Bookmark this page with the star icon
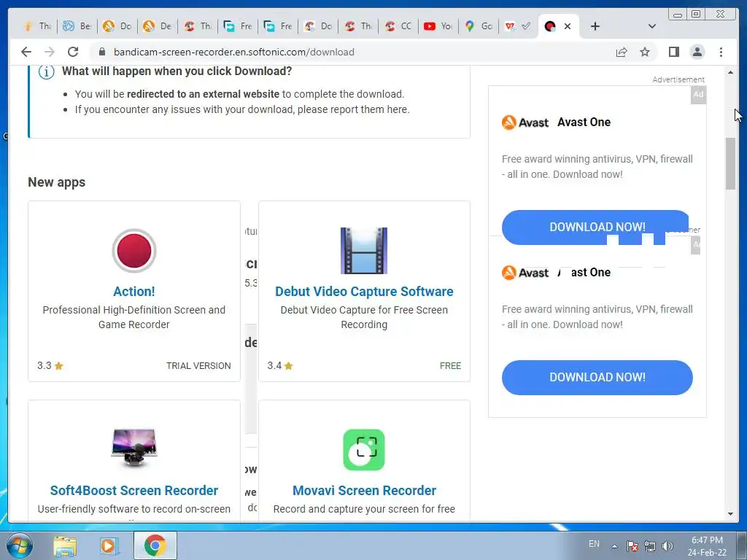Screen dimensions: 747x560 tap(645, 52)
